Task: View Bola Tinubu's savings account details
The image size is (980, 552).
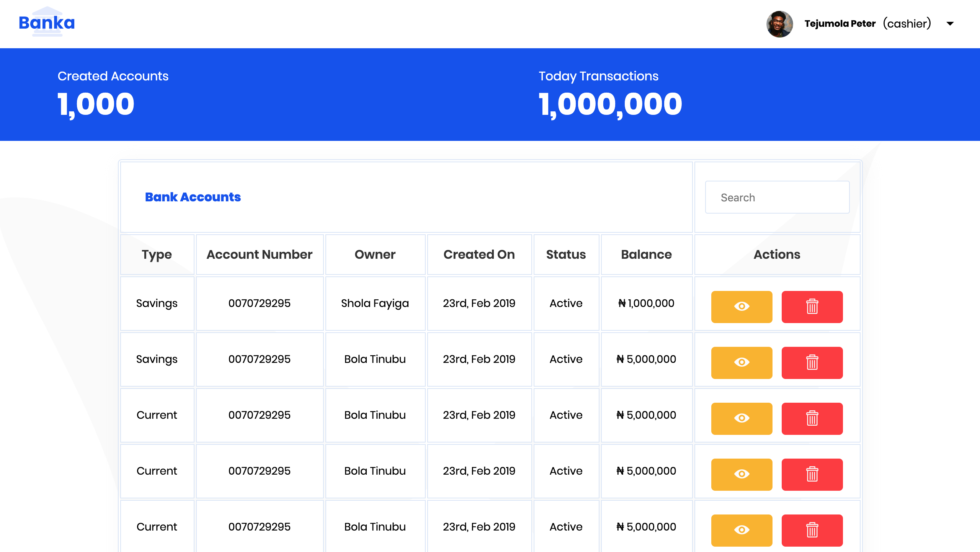Action: click(x=742, y=363)
